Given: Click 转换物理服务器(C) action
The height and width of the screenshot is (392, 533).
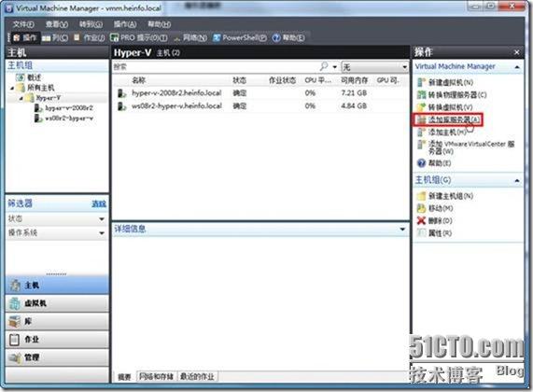Looking at the screenshot, I should coord(452,95).
